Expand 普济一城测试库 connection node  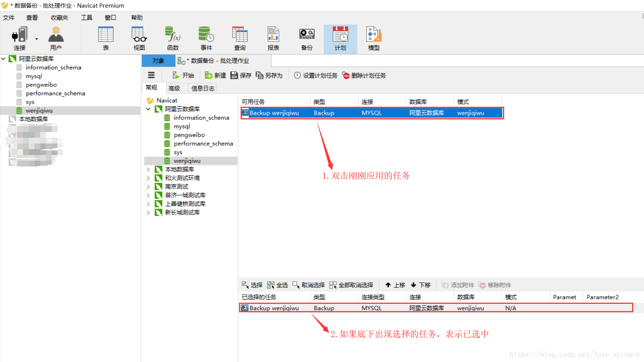pos(148,195)
